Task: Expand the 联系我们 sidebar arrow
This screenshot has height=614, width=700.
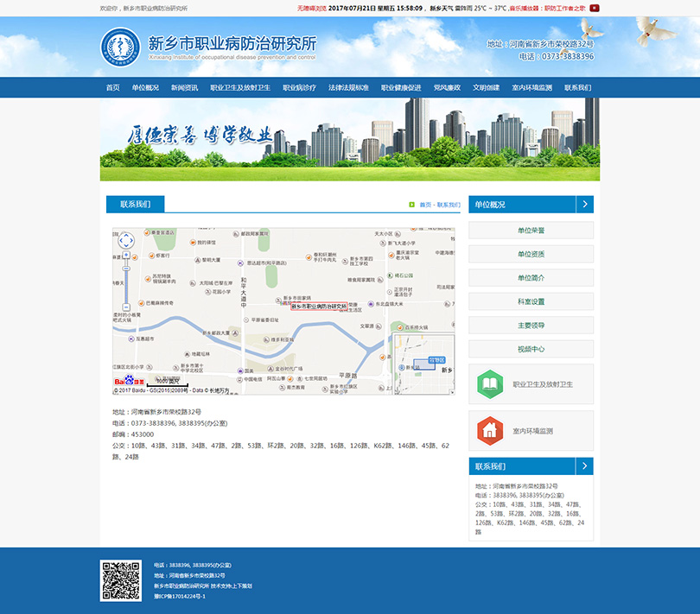Action: coord(584,466)
